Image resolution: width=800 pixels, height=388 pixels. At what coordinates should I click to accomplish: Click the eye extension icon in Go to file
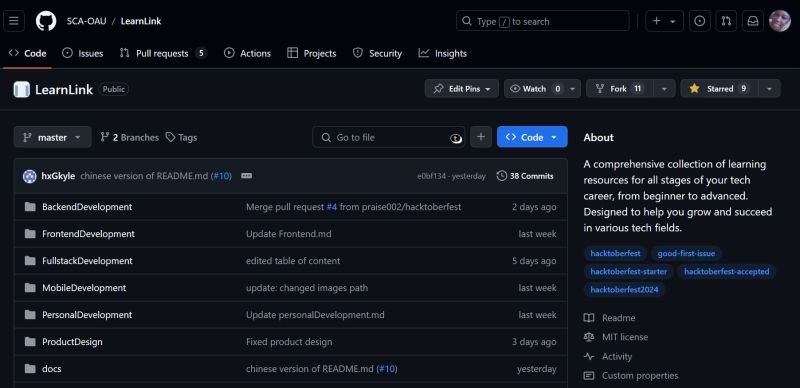click(456, 138)
